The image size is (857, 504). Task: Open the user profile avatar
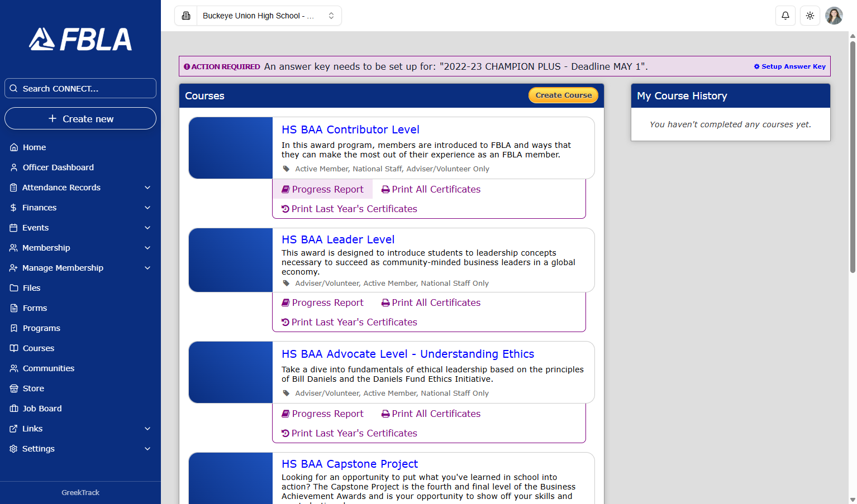pyautogui.click(x=834, y=16)
